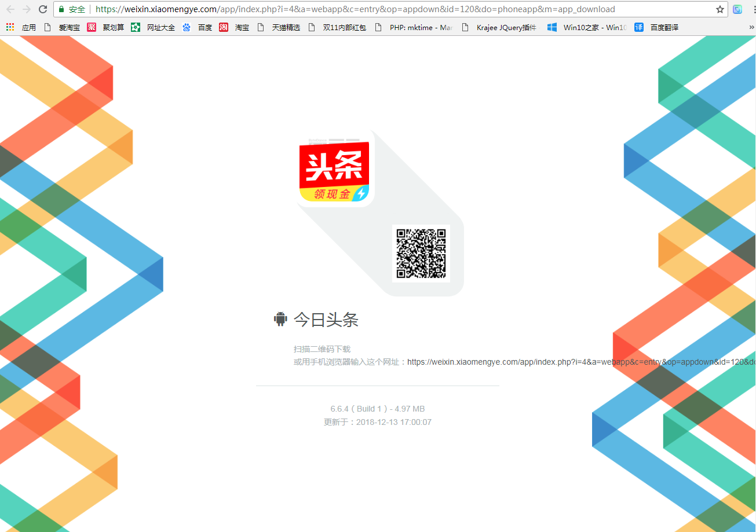The width and height of the screenshot is (756, 532).
Task: Click version text 6.6.4 (Build 1)
Action: click(x=359, y=409)
